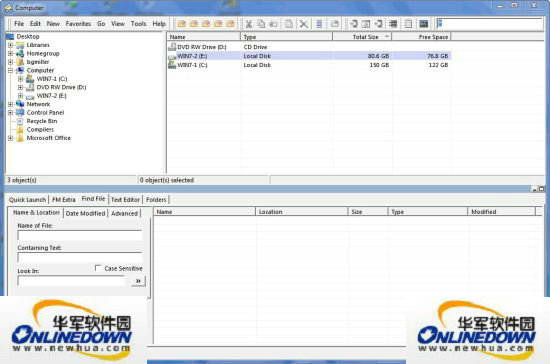
Task: Select the Advanced search tab
Action: (x=124, y=213)
